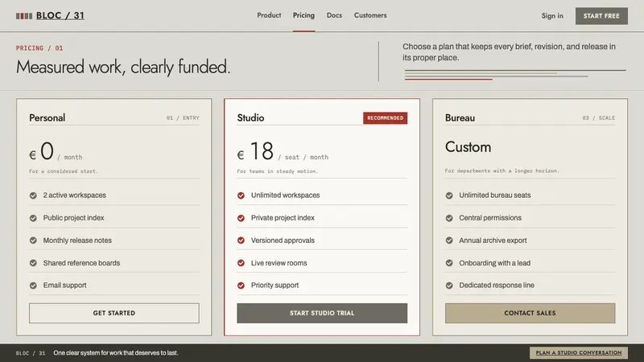The height and width of the screenshot is (362, 644).
Task: Click the BLOC / 31 home link
Action: pos(60,15)
